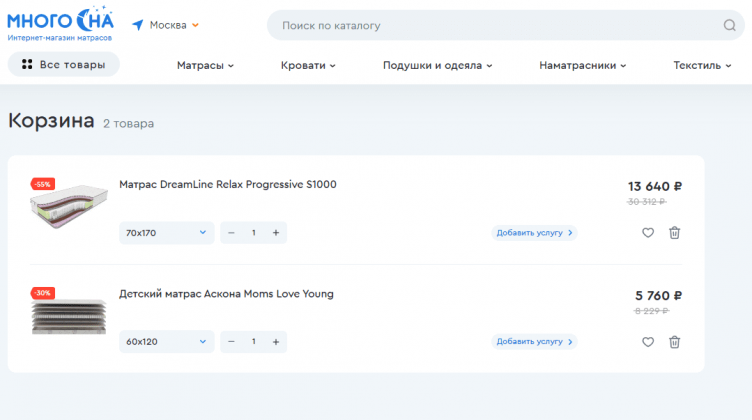Click the crossed-out 30 312 ₽ price
Screen dimensions: 752x420
(646, 202)
